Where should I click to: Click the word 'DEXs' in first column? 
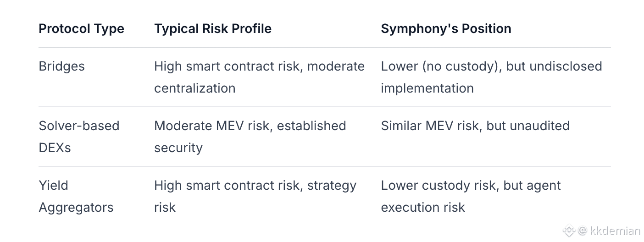point(55,148)
